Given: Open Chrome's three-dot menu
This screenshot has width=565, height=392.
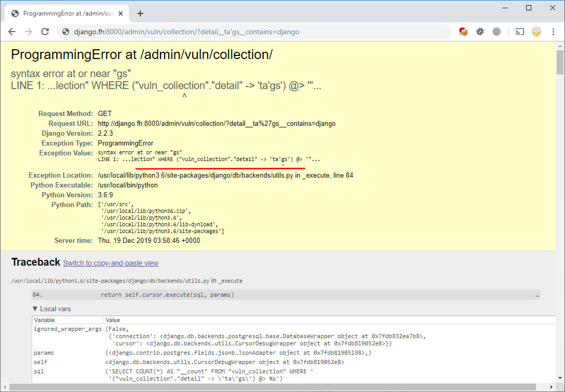Looking at the screenshot, I should click(554, 32).
